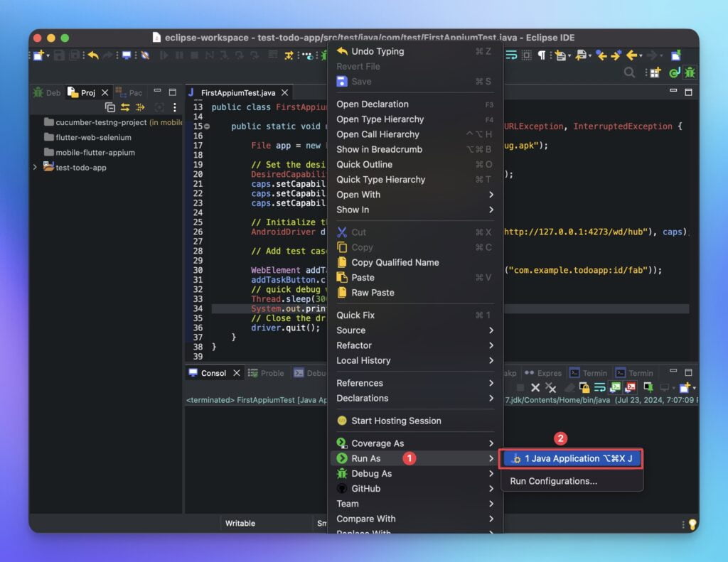Viewport: 728px width, 562px height.
Task: Switch to the Java perspective icon
Action: pos(674,72)
